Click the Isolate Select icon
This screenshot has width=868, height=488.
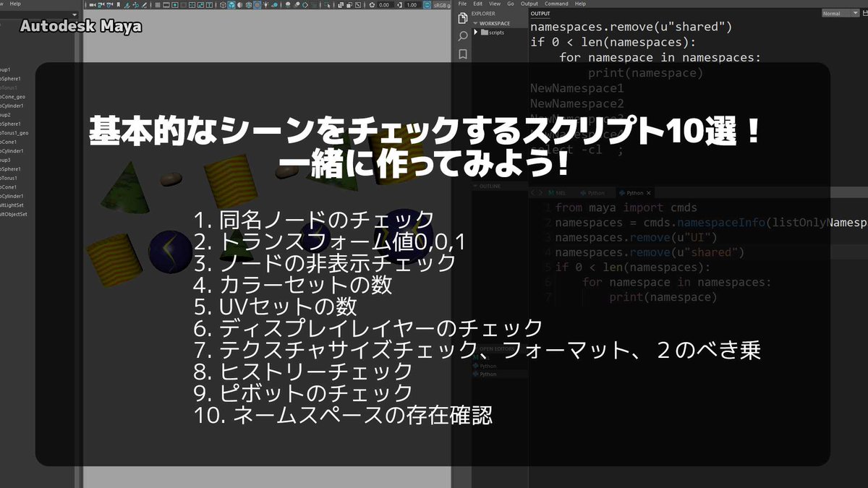coord(328,5)
